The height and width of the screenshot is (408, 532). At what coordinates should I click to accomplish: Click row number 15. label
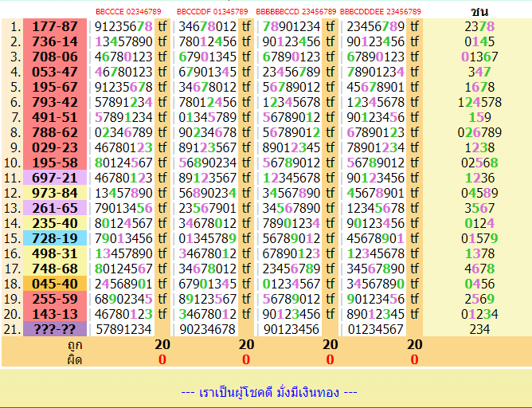pos(13,238)
